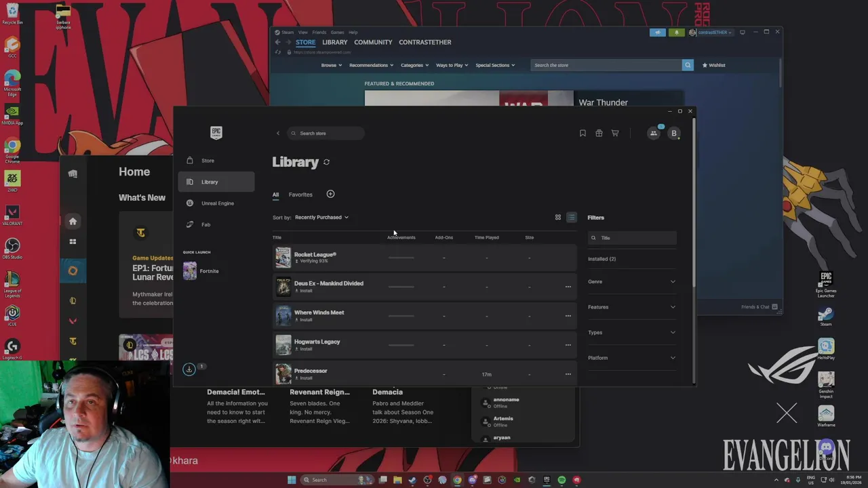Open Store in Epic sidebar
This screenshot has height=488, width=868.
point(216,161)
